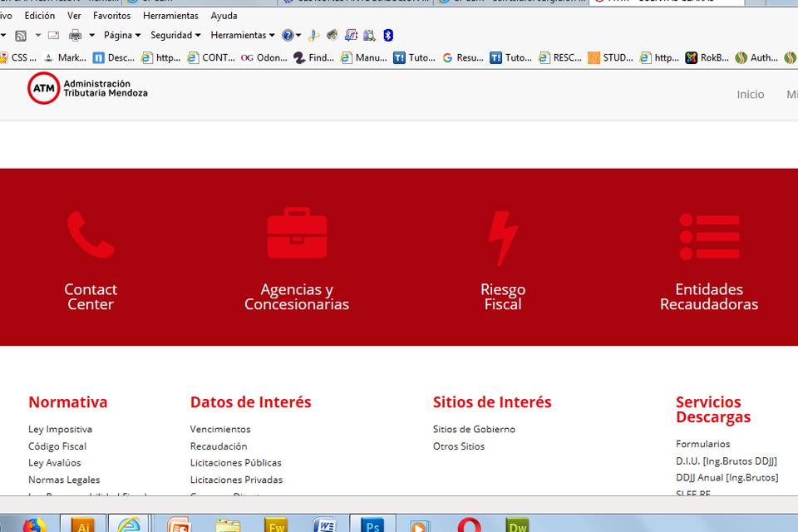Click the CSS favorites bar bookmark

click(x=18, y=58)
